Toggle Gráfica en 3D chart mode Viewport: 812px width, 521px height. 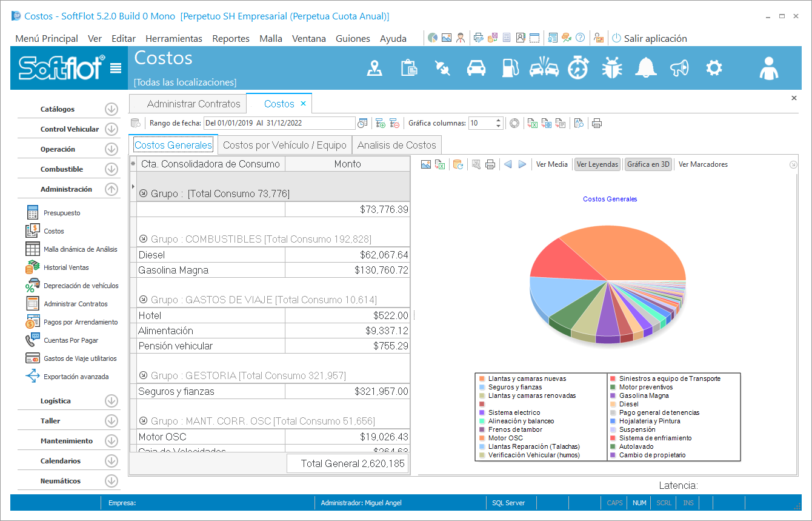coord(648,164)
